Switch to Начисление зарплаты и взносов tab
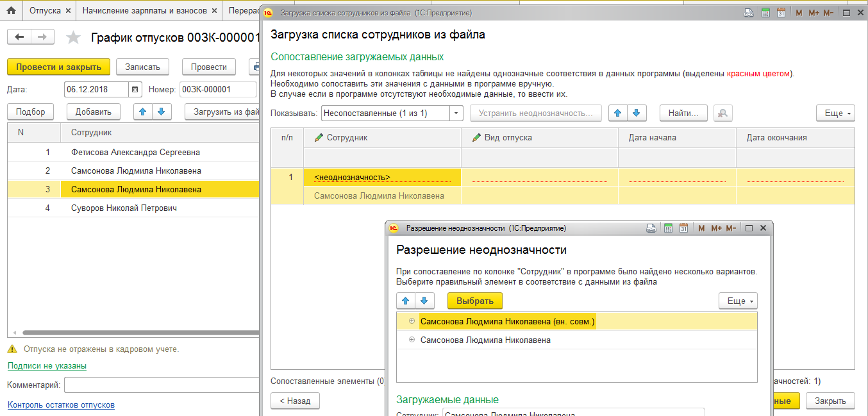The height and width of the screenshot is (416, 868). tap(145, 10)
